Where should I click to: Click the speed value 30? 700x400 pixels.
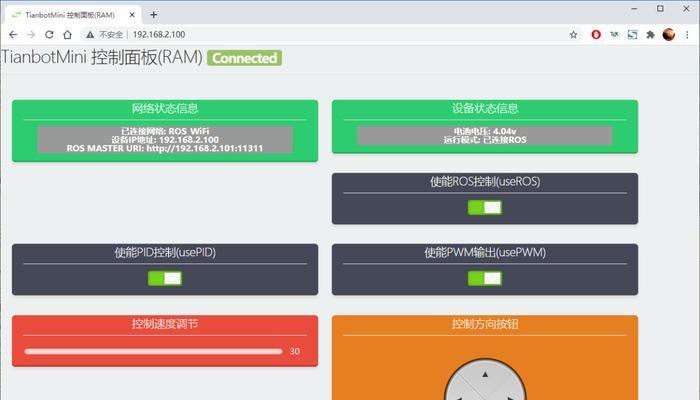point(294,351)
